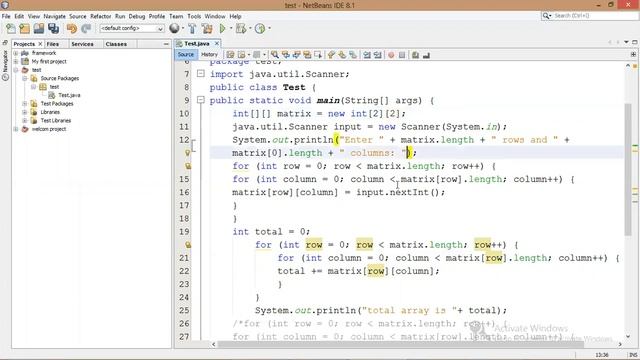640x360 pixels.
Task: Click the New File toolbar icon
Action: point(11,28)
